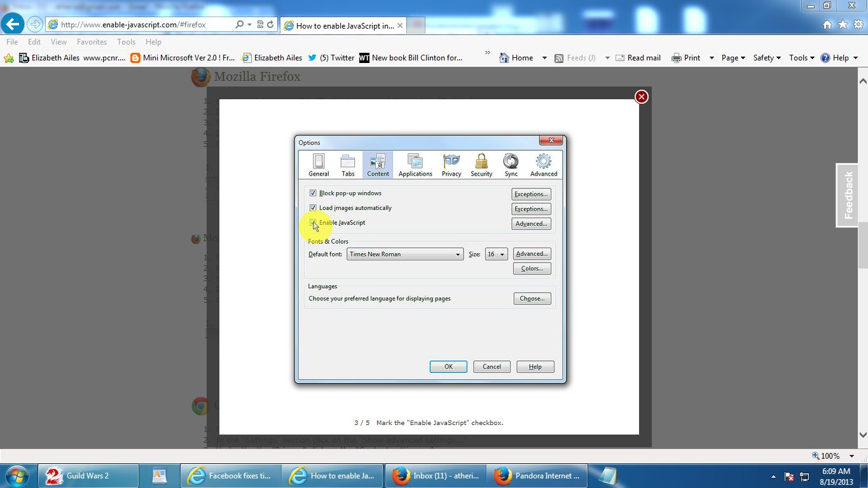Go back with the IE back arrow
The width and height of the screenshot is (868, 488).
[x=13, y=24]
